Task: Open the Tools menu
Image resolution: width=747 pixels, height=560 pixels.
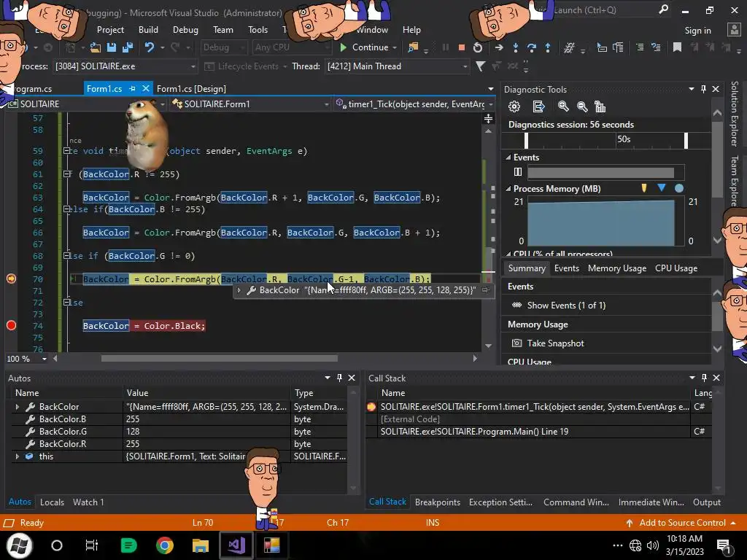Action: click(258, 29)
